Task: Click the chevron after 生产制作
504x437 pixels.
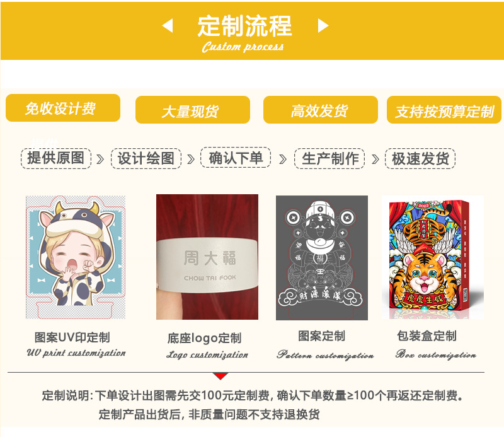Action: pyautogui.click(x=375, y=159)
